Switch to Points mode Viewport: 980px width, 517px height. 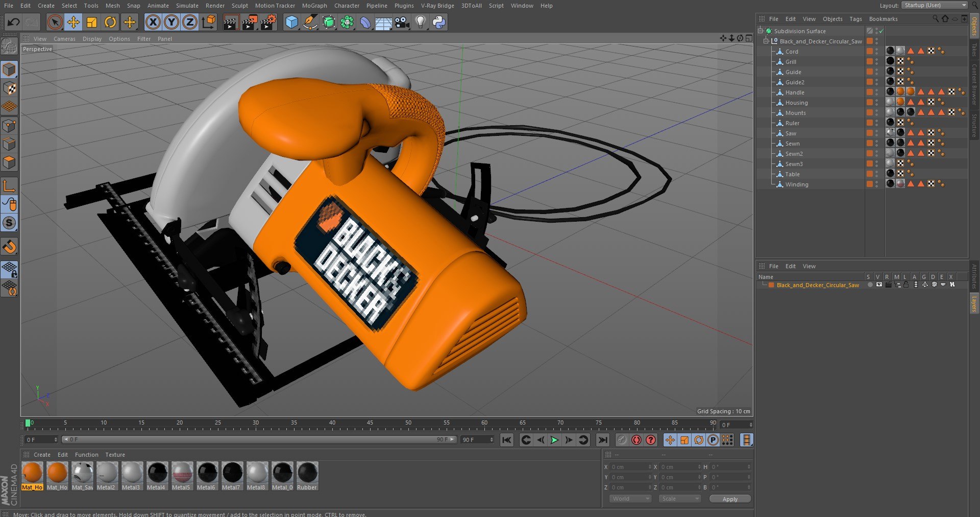[x=9, y=125]
